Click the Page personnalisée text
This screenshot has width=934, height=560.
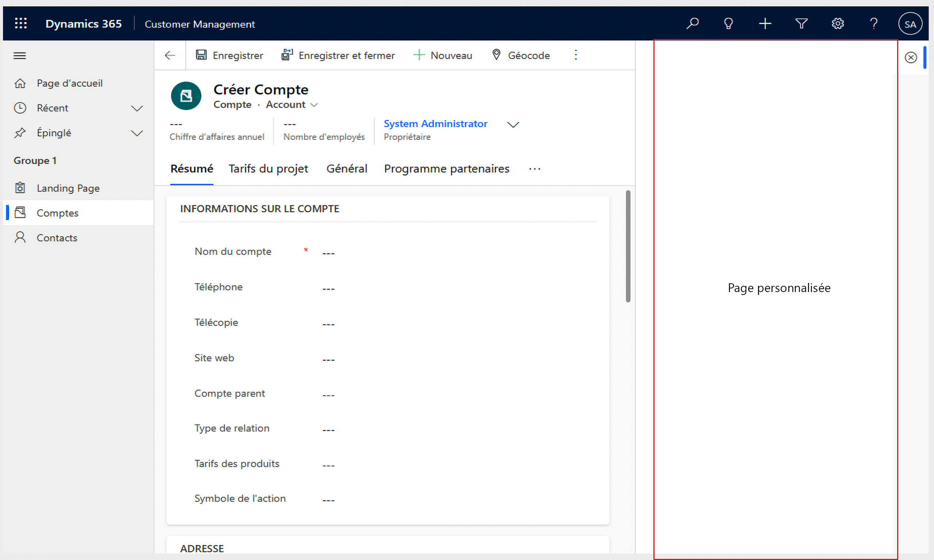pyautogui.click(x=779, y=288)
